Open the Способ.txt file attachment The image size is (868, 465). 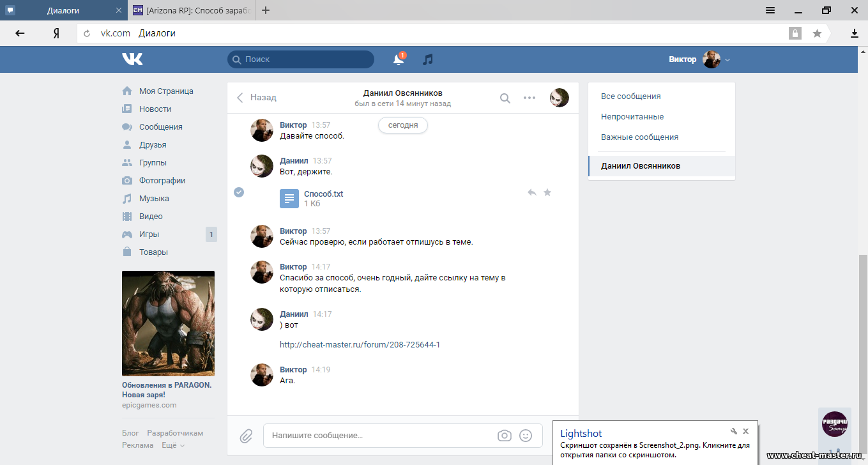pos(323,194)
